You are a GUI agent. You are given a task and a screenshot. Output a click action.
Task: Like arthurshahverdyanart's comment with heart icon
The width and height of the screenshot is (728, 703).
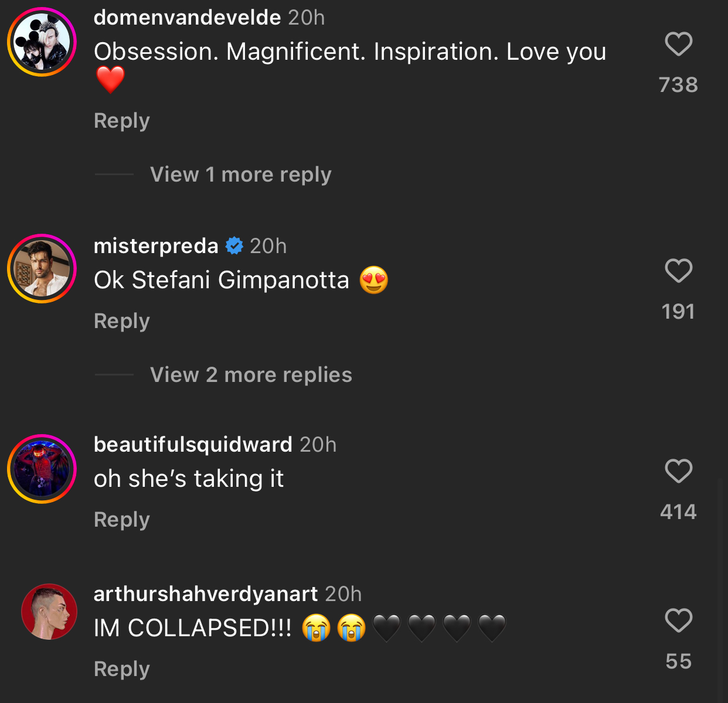pyautogui.click(x=679, y=620)
